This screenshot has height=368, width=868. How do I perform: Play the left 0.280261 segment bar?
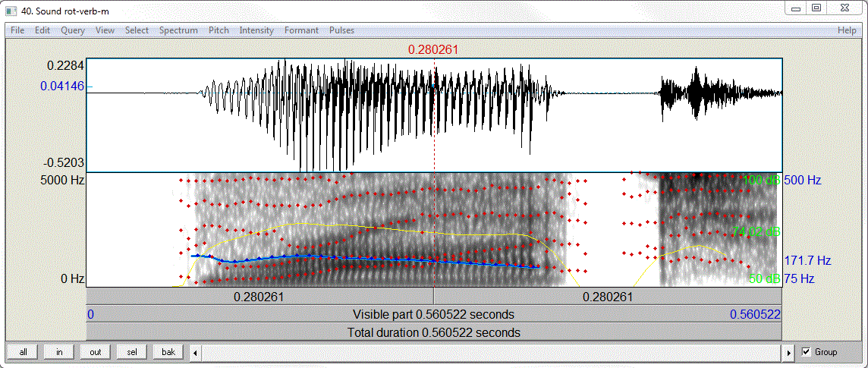pos(259,296)
